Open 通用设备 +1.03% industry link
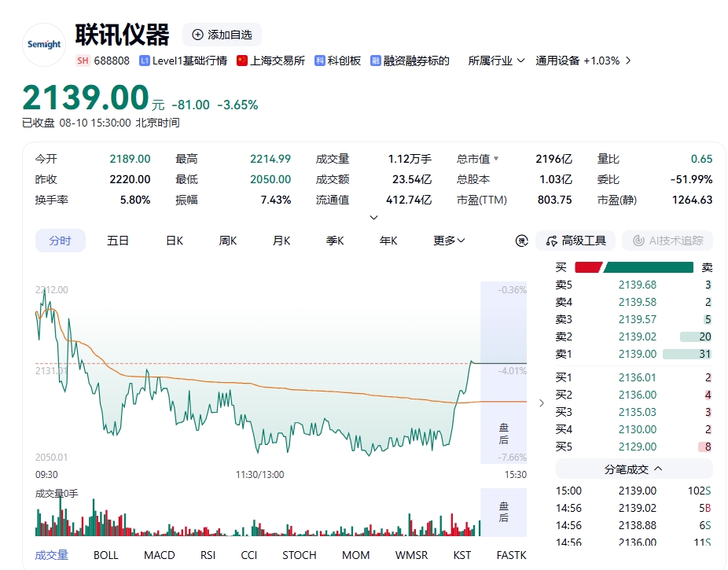Screen dimensions: 728x570 pyautogui.click(x=583, y=61)
